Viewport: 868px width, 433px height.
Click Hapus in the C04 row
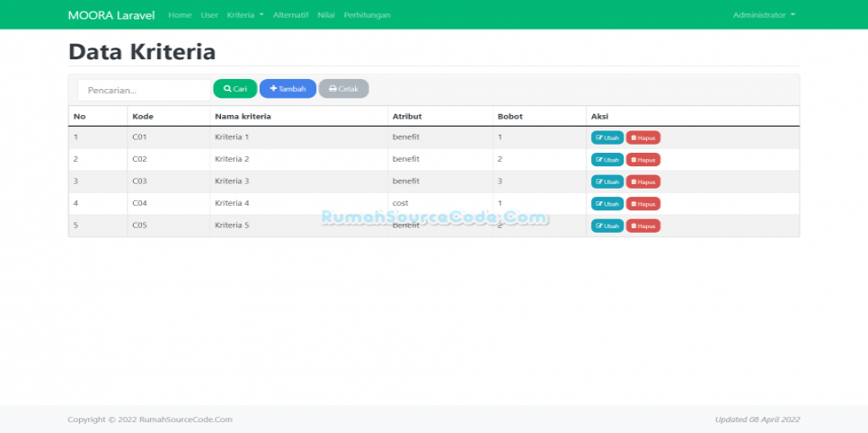click(x=643, y=204)
